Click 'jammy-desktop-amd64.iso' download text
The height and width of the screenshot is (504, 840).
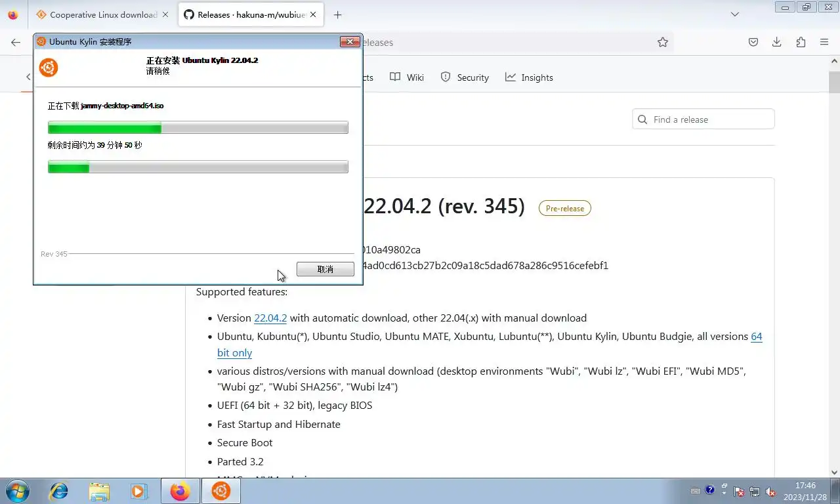[122, 106]
